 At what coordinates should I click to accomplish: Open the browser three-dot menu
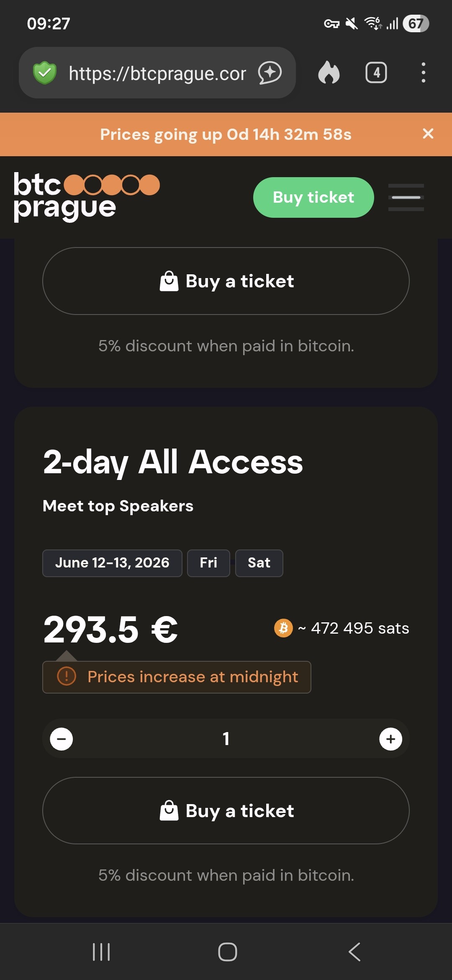[x=424, y=73]
